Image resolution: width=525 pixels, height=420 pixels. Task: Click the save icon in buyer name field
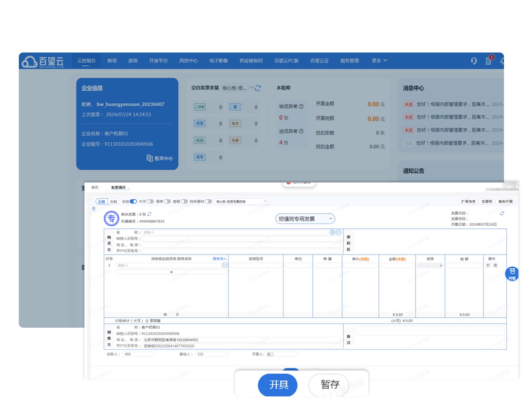[332, 232]
